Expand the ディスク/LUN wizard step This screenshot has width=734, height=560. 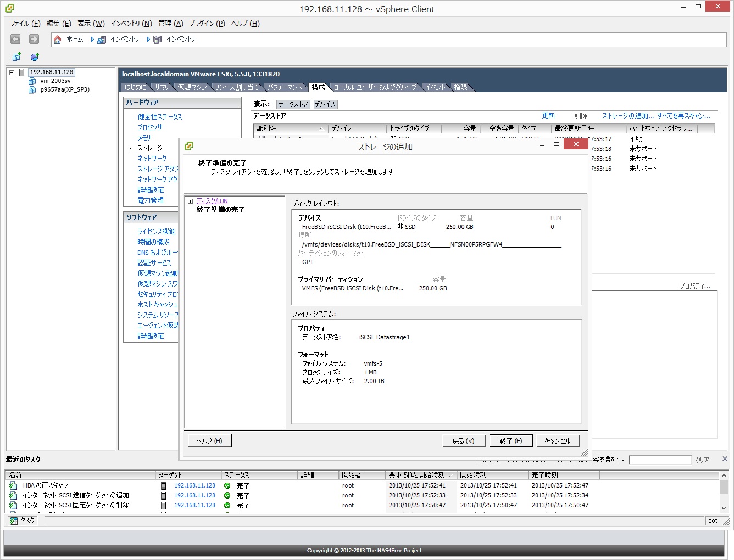190,201
